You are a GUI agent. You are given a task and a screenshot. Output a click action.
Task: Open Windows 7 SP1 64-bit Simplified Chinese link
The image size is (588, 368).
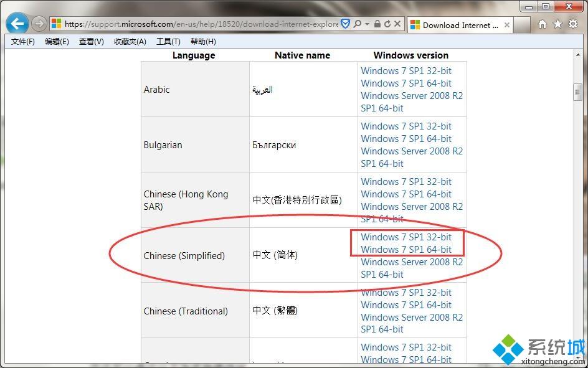pyautogui.click(x=407, y=249)
